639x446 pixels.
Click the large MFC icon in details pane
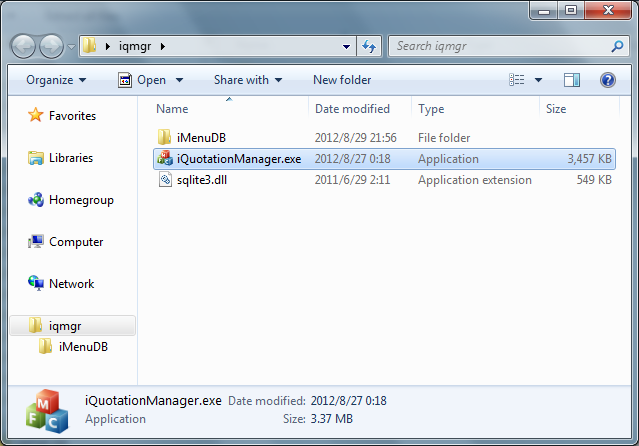coord(47,411)
